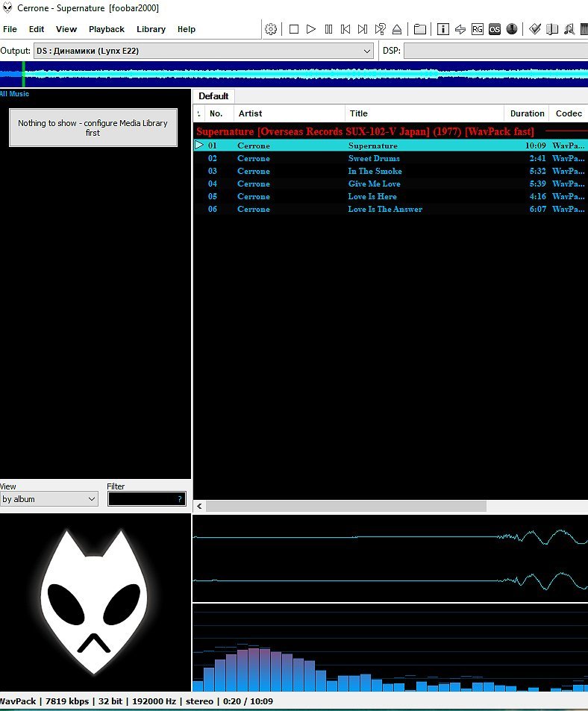Open the Library menu

point(151,29)
